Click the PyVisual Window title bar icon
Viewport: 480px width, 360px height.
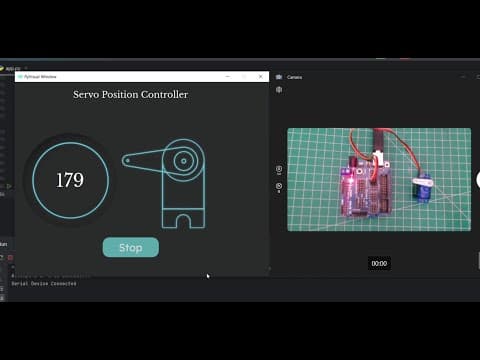[20, 77]
